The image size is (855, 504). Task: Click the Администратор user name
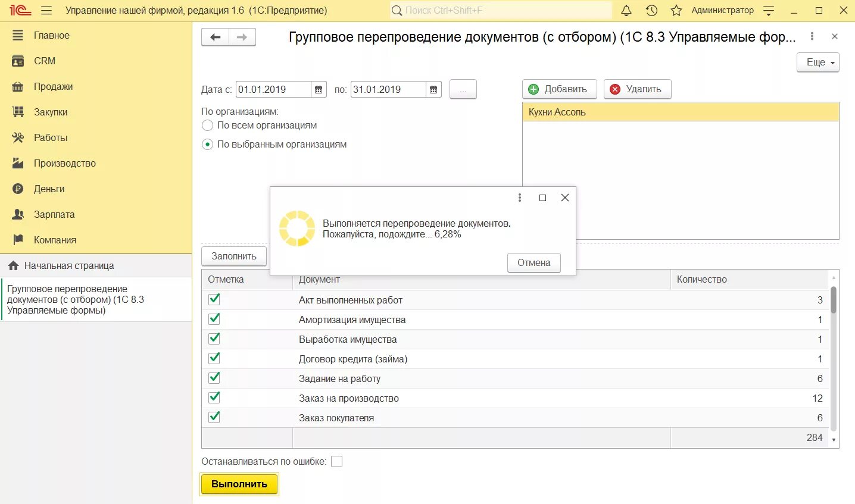tap(722, 10)
